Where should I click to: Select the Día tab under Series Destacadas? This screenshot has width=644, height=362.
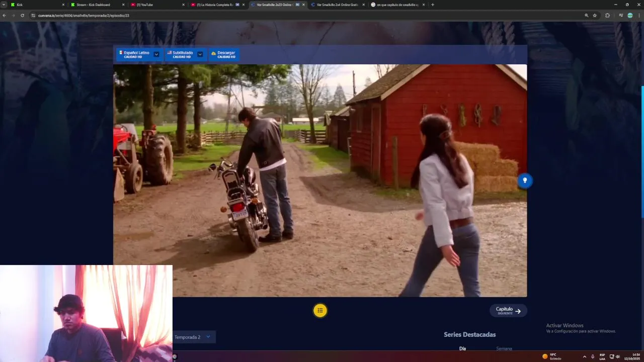coord(462,348)
